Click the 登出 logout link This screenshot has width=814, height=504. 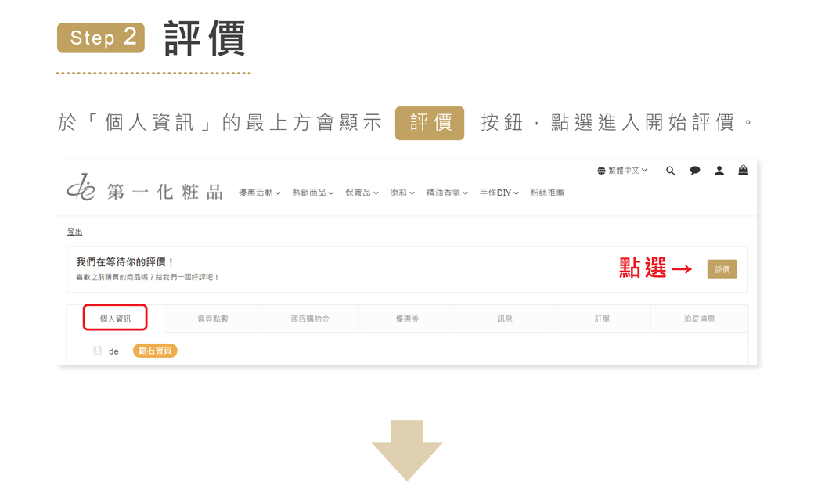pos(75,232)
